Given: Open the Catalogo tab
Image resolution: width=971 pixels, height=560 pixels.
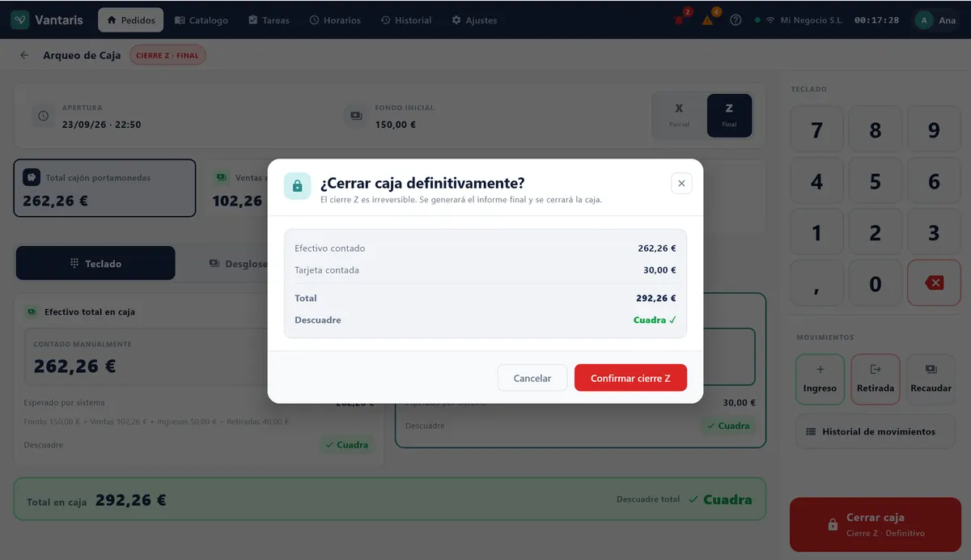Looking at the screenshot, I should [201, 20].
